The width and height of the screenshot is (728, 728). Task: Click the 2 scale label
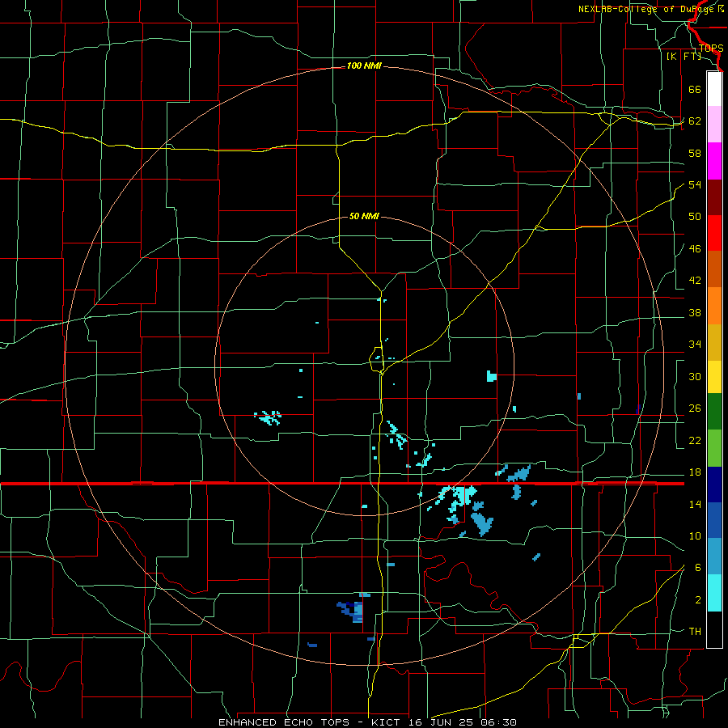698,600
